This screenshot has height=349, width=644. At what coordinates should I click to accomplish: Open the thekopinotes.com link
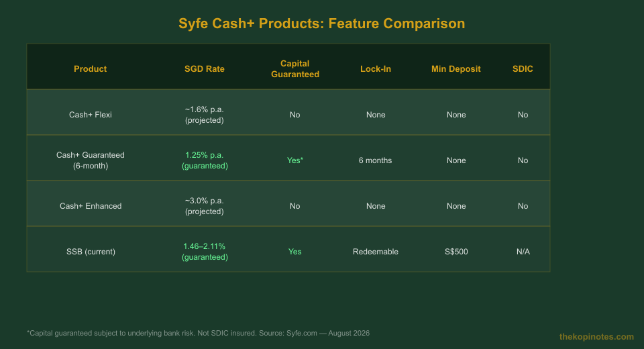pyautogui.click(x=596, y=337)
